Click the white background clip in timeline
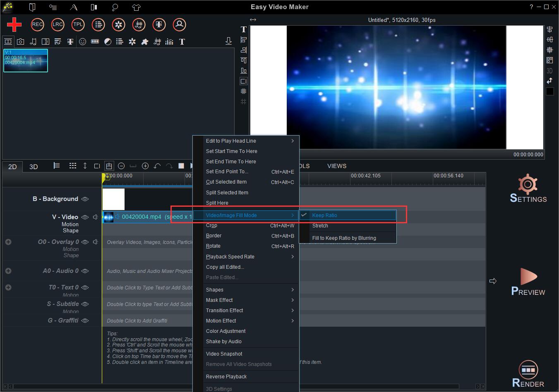This screenshot has width=559, height=392. coord(113,199)
